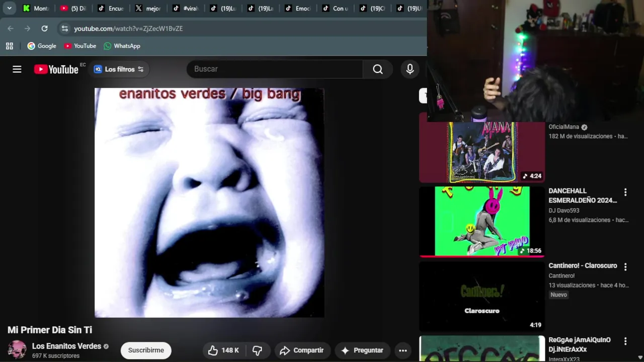Image resolution: width=644 pixels, height=362 pixels.
Task: Open options for ReGgAe jAmAiQuInO video
Action: [625, 341]
